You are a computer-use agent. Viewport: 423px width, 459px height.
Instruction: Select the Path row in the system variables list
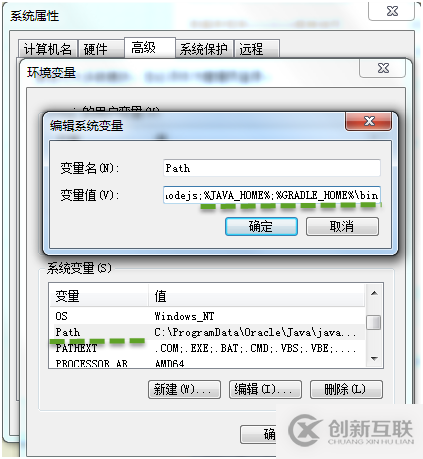click(207, 332)
